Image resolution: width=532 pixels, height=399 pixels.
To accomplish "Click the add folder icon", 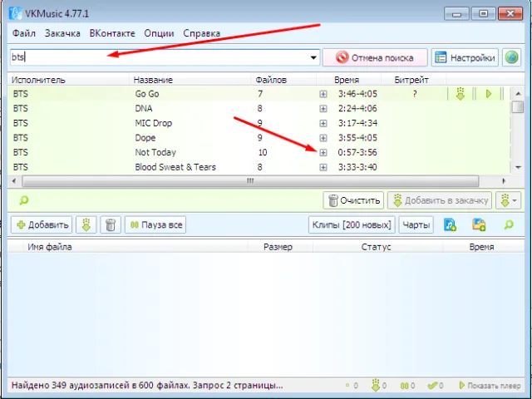I will (x=479, y=225).
